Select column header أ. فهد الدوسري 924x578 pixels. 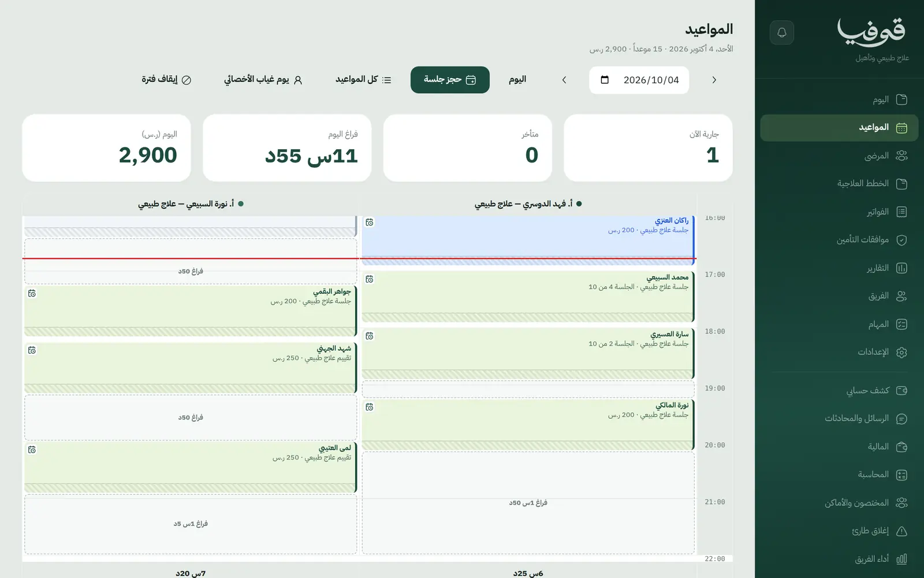click(528, 204)
